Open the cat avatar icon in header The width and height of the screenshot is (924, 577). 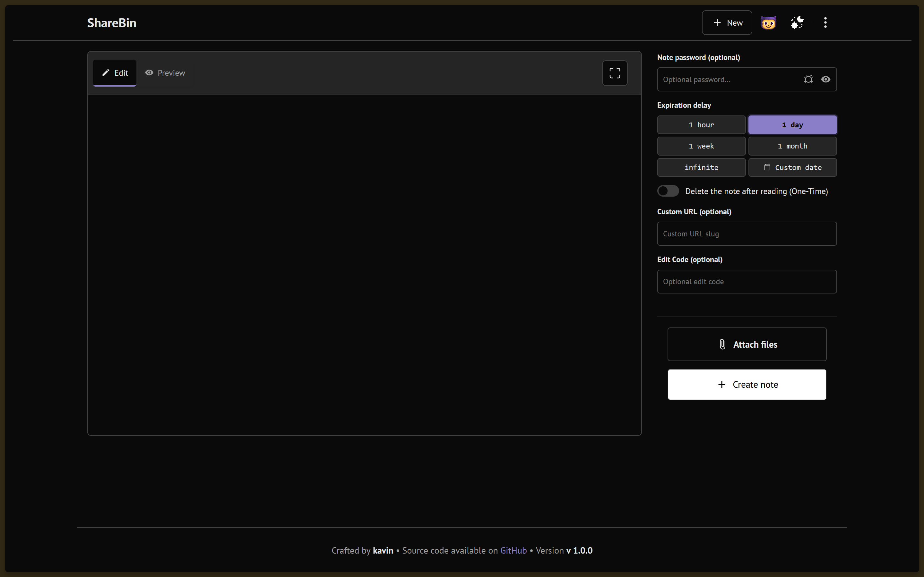768,23
